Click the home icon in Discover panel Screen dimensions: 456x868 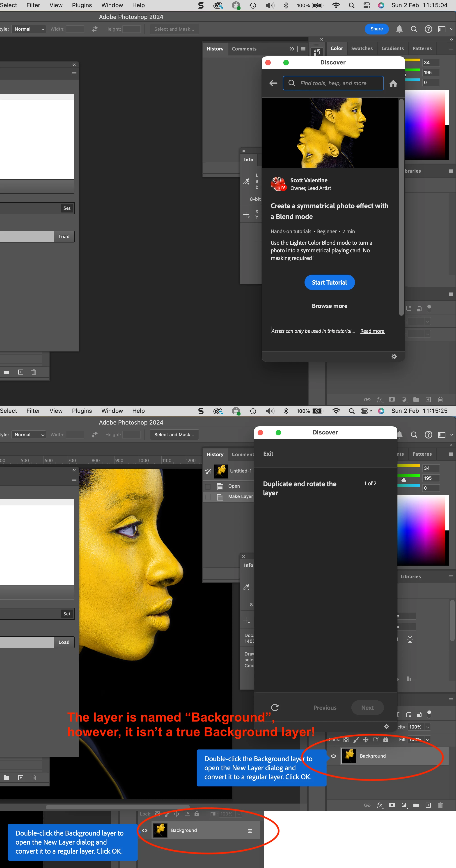[x=393, y=84]
